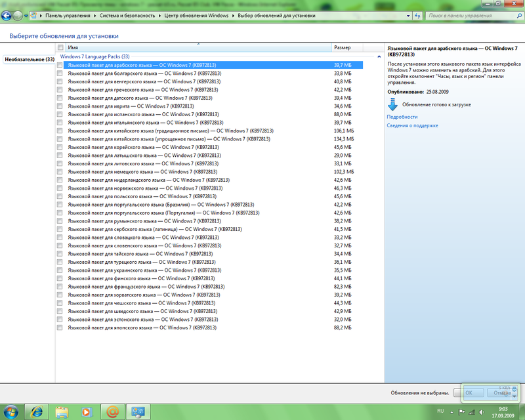
Task: Check the Arabic language pack checkbox
Action: [60, 65]
